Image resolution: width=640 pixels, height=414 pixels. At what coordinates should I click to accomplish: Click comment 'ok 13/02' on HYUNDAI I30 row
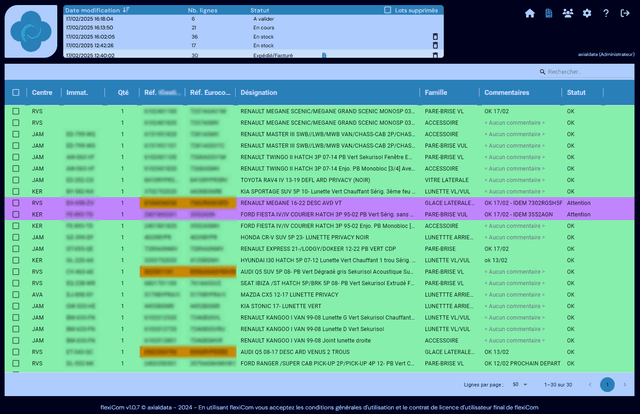click(x=496, y=260)
